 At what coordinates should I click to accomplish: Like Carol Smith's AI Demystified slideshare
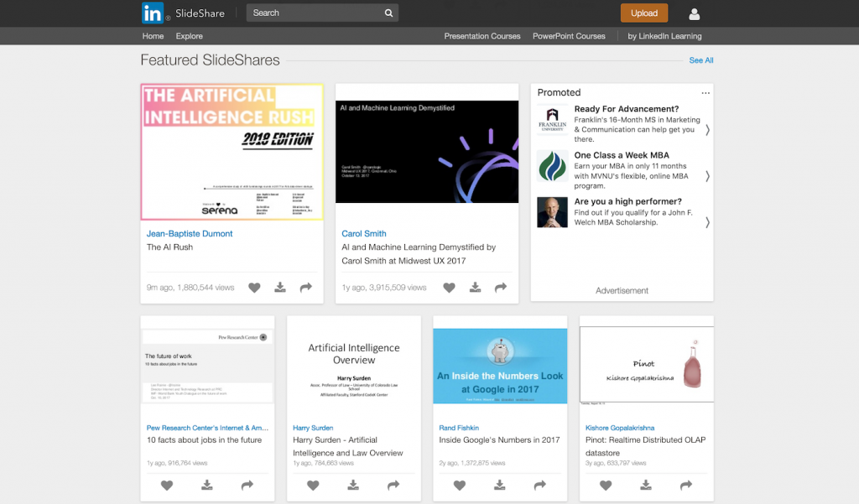tap(450, 288)
